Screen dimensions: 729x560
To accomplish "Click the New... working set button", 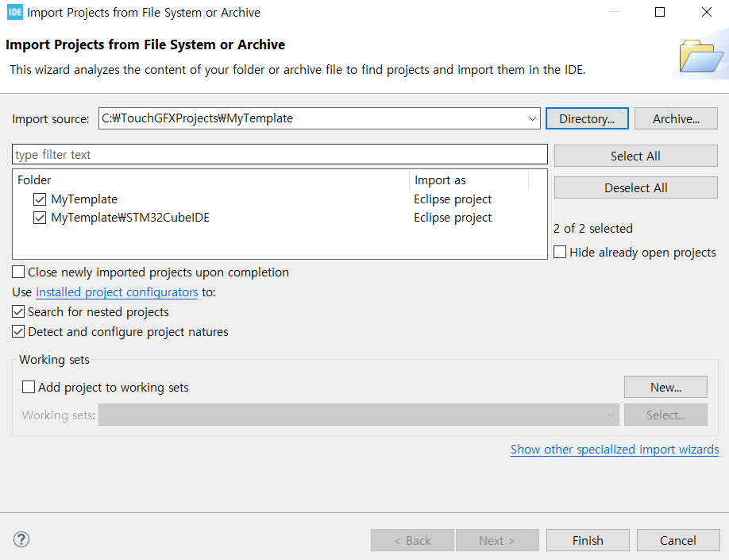I will (665, 387).
